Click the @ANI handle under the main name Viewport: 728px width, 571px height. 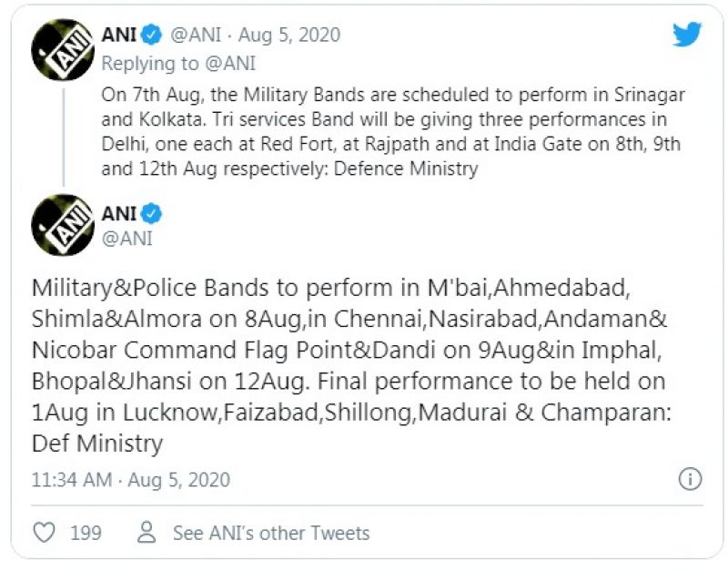(126, 239)
